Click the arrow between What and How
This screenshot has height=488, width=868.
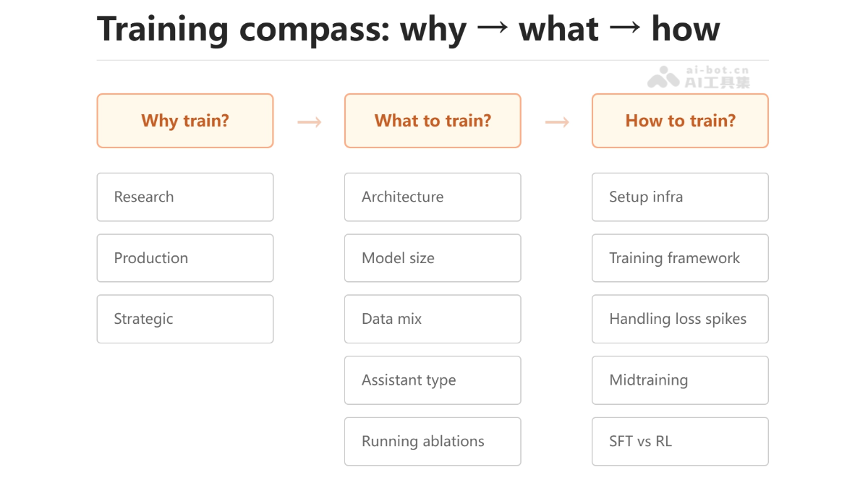coord(557,121)
